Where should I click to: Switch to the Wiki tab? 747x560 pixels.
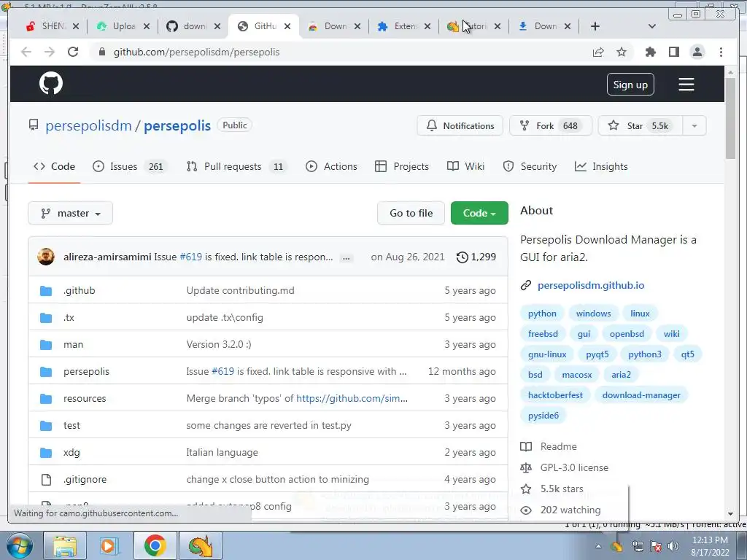466,167
